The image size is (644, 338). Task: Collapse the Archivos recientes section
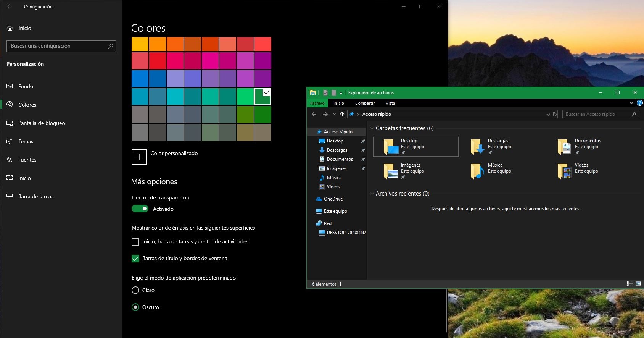pos(372,194)
